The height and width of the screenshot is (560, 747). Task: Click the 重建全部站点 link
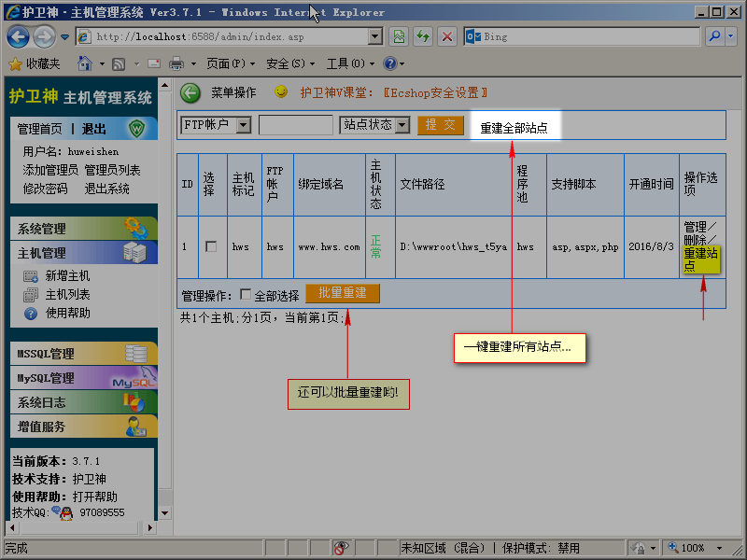tap(514, 128)
